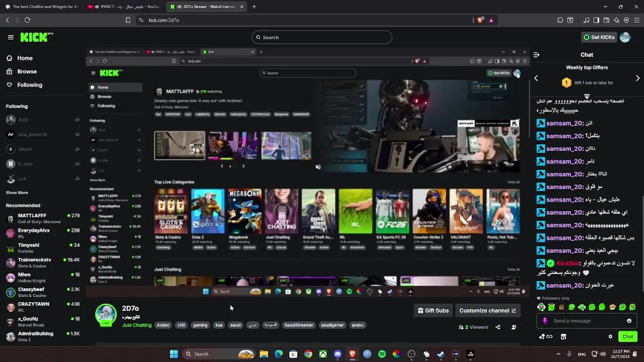Open Brave Shields lion icon
Image resolution: width=644 pixels, height=362 pixels.
(x=480, y=20)
